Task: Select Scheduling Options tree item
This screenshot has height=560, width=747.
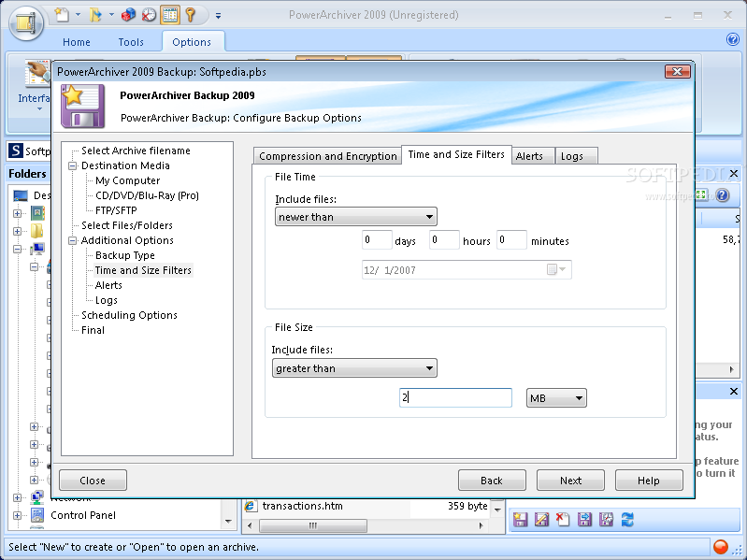Action: [129, 315]
